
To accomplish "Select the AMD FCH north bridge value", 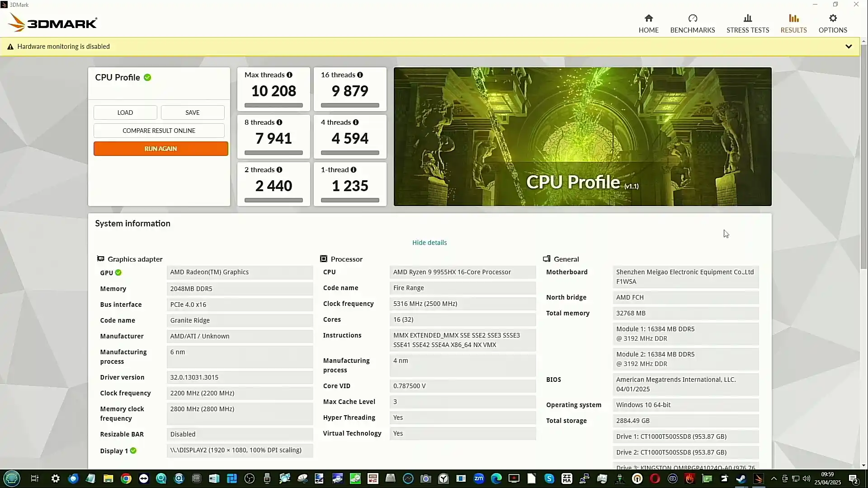I will pos(685,297).
